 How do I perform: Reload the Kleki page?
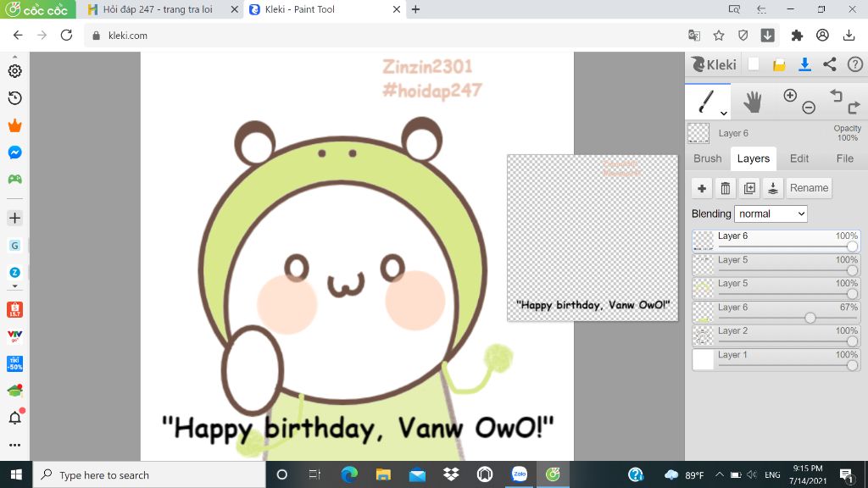(66, 36)
